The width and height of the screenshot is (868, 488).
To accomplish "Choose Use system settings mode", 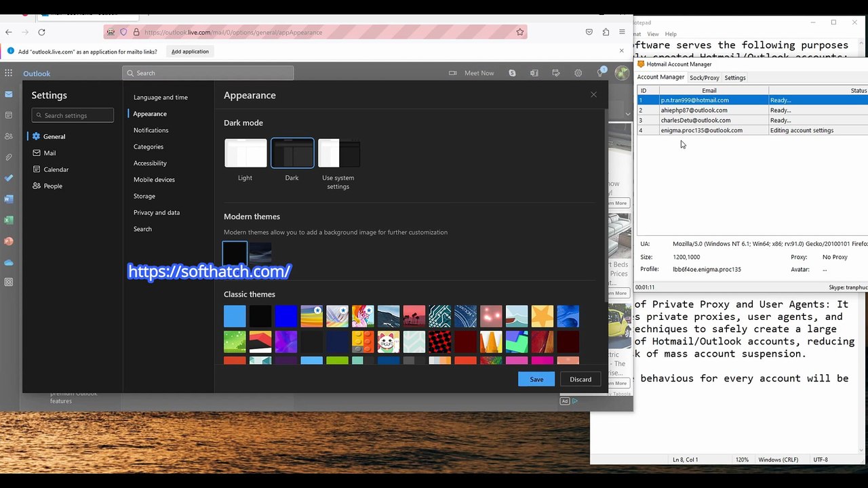I will coord(339,153).
